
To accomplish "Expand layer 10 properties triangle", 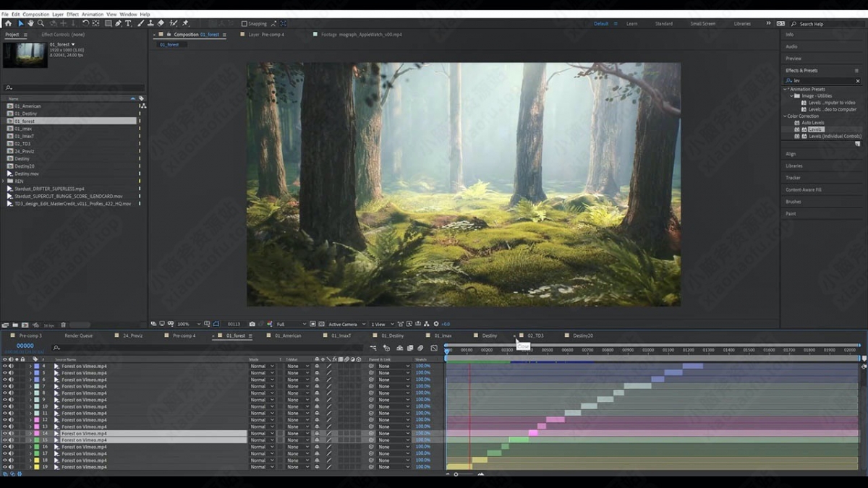I will click(30, 406).
